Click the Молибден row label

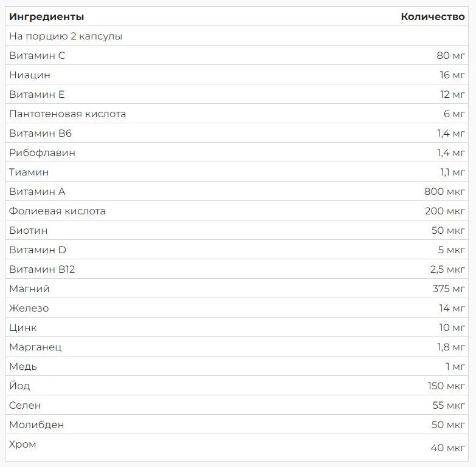click(x=36, y=425)
